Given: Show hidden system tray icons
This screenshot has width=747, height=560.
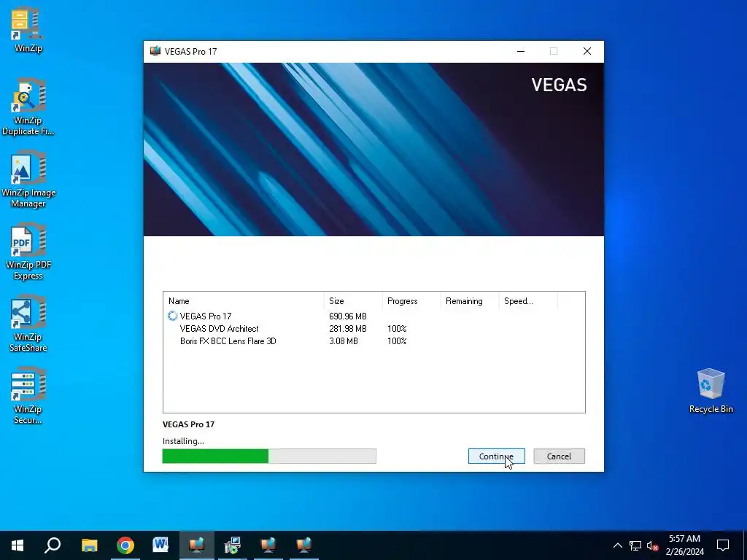Looking at the screenshot, I should tap(617, 545).
